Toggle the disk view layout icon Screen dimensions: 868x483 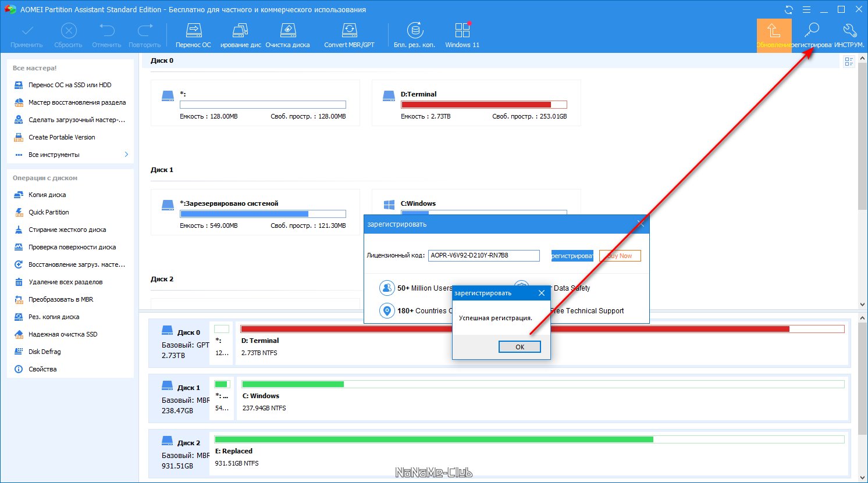[x=849, y=62]
